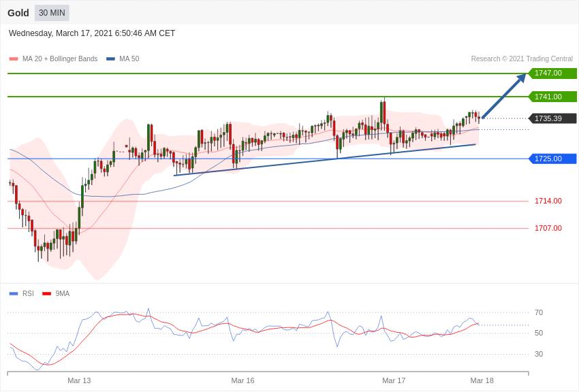Image resolution: width=579 pixels, height=392 pixels.
Task: Click the Mar 17 date axis label
Action: [394, 380]
